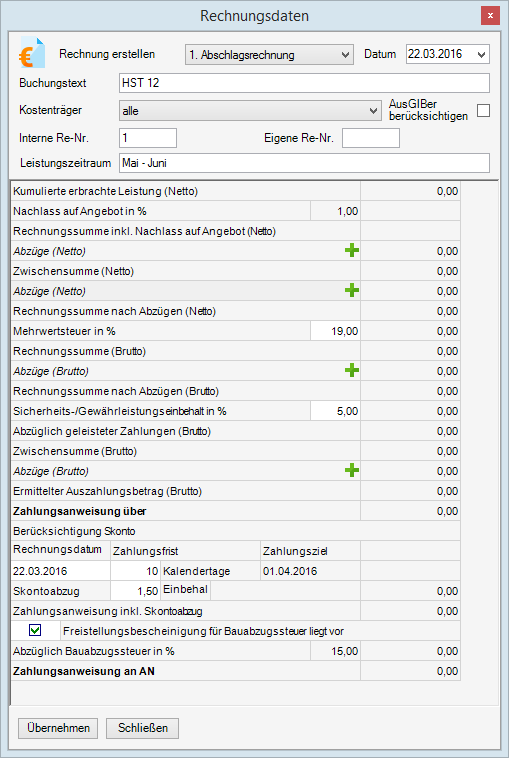Open the 1. Abschlagsrechnung dropdown
The height and width of the screenshot is (758, 509).
pos(269,55)
